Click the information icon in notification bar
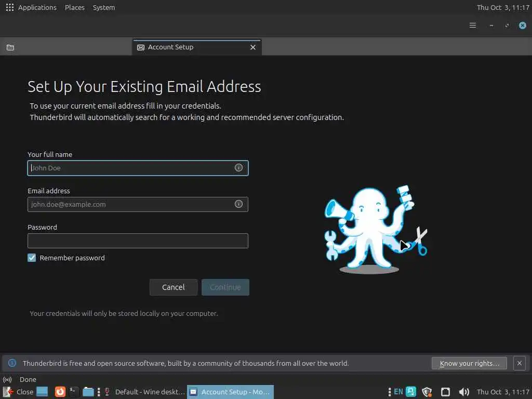 [x=12, y=363]
